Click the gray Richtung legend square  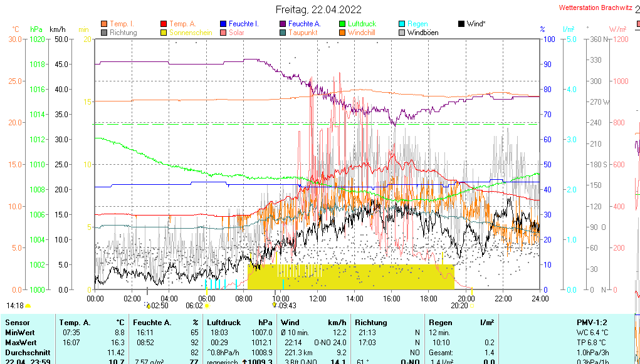[104, 33]
